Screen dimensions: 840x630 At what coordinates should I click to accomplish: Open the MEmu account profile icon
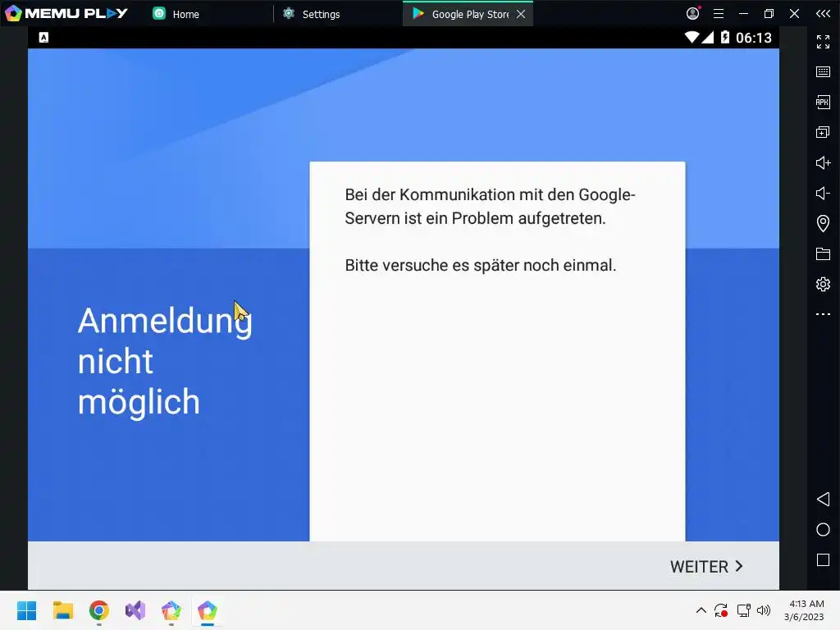[x=692, y=13]
